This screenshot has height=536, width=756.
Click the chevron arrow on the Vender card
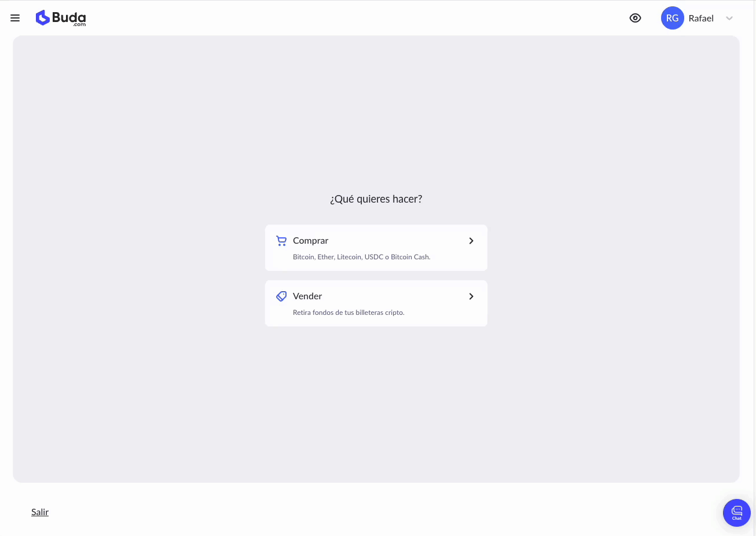pos(471,296)
